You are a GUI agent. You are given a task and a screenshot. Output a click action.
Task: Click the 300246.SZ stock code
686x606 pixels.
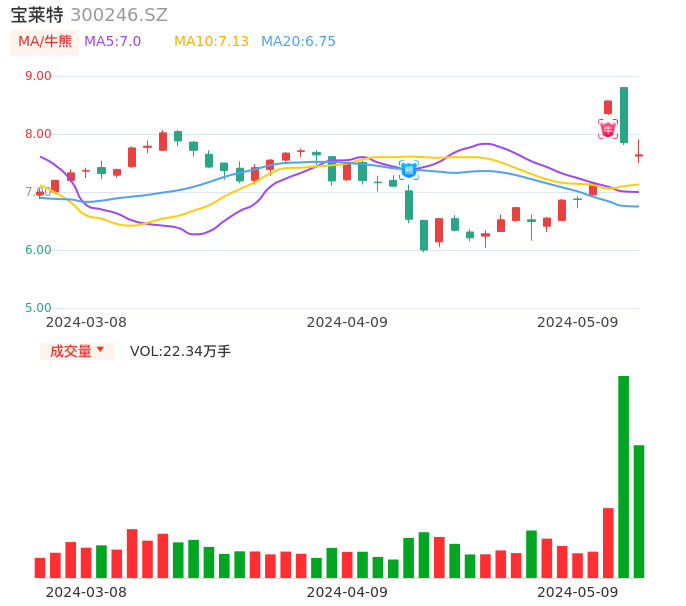(119, 15)
